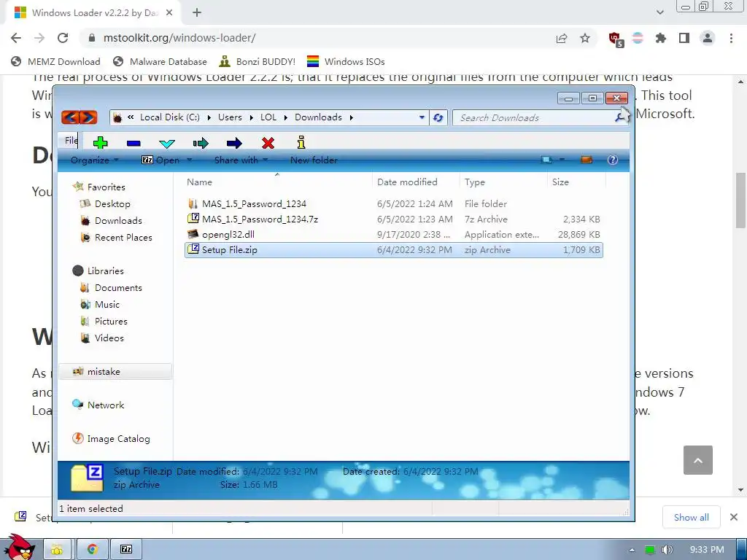Click the cyan checkmark Test toolbar icon
This screenshot has width=747, height=560.
[x=167, y=143]
